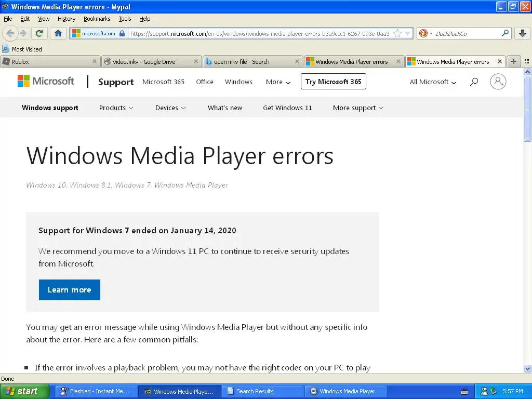This screenshot has width=532, height=399.
Task: Expand the Devices menu
Action: [170, 108]
